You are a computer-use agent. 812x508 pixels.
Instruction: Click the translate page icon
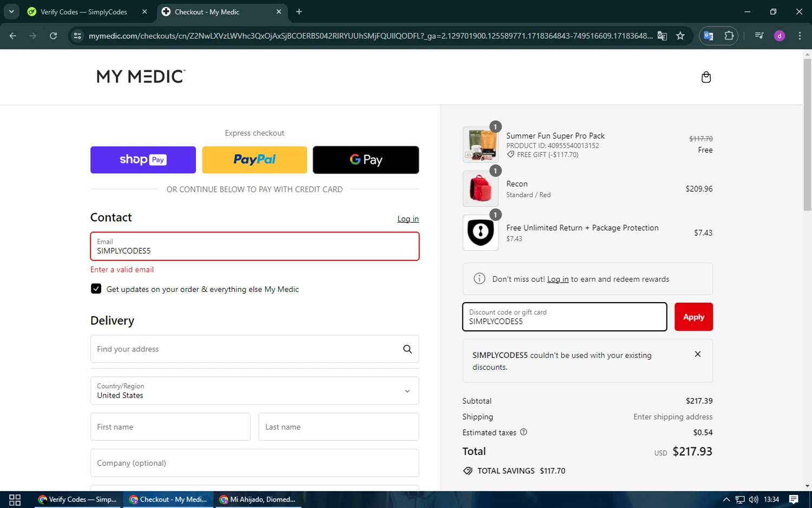coord(662,36)
